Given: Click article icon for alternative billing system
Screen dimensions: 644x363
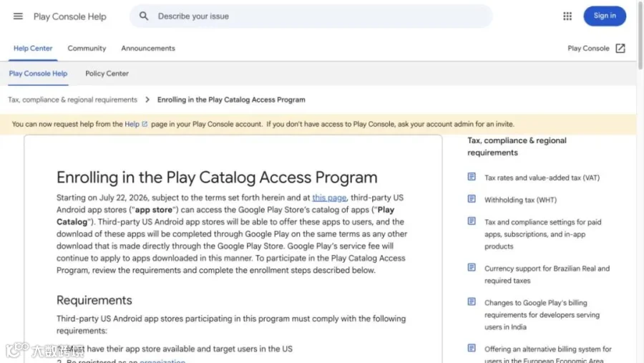Looking at the screenshot, I should [x=472, y=348].
